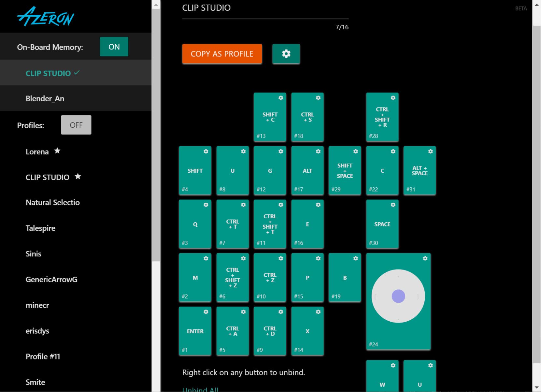Click the CLIP STUDIO profile name field
The image size is (541, 392).
click(265, 9)
